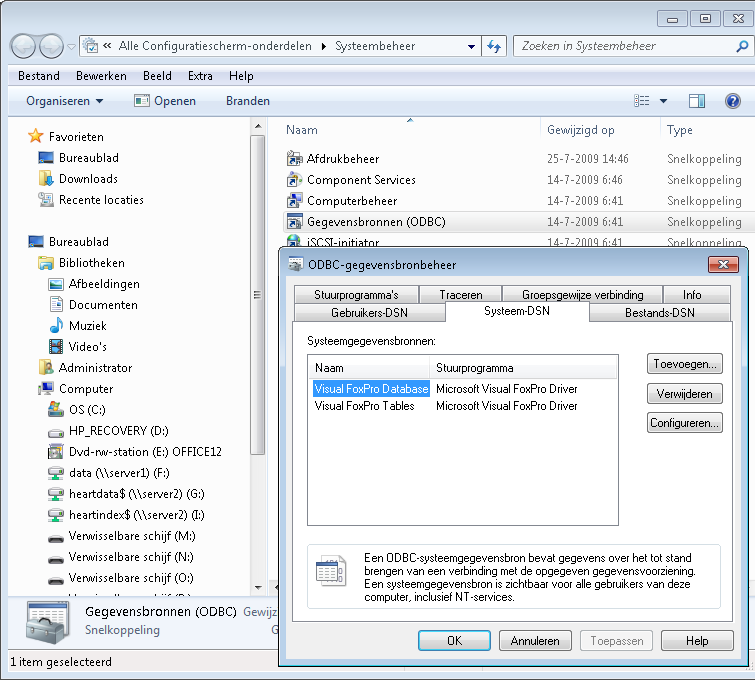Click the Favorieten star icon
Viewport: 755px width, 680px height.
[36, 136]
